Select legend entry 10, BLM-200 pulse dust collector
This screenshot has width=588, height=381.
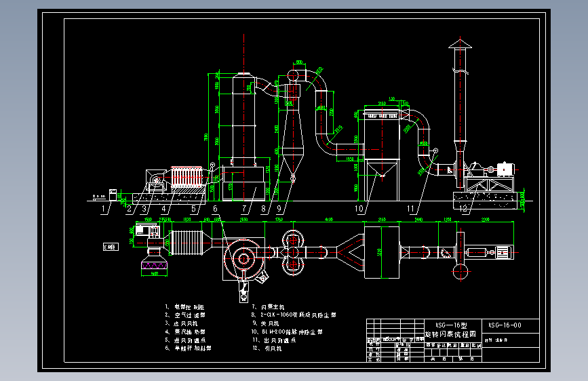287,332
